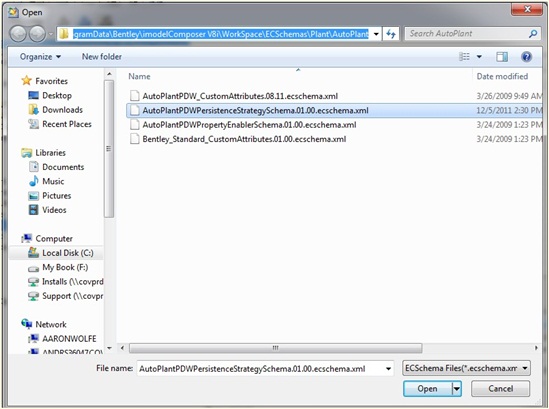
Task: Click the Network globe icon
Action: pos(27,324)
